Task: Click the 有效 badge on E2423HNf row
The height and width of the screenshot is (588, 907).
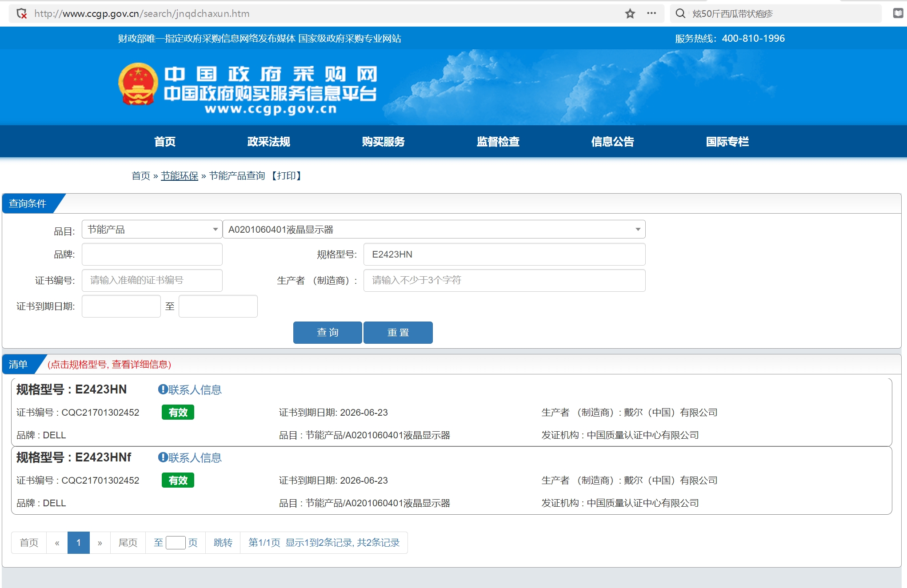Action: tap(178, 481)
